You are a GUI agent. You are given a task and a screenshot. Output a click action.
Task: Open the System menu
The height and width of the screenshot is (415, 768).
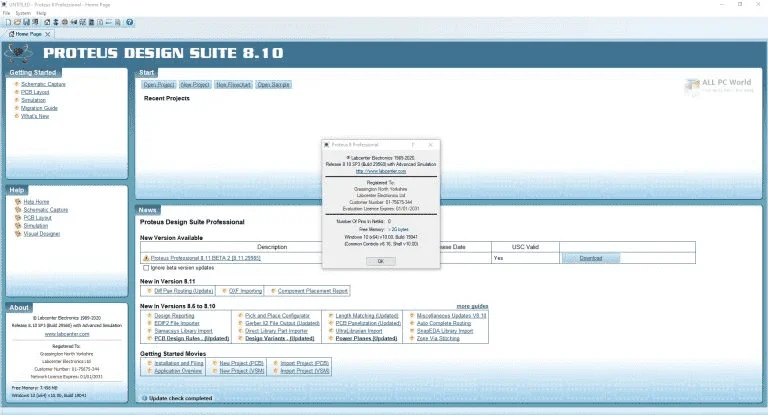pyautogui.click(x=23, y=13)
